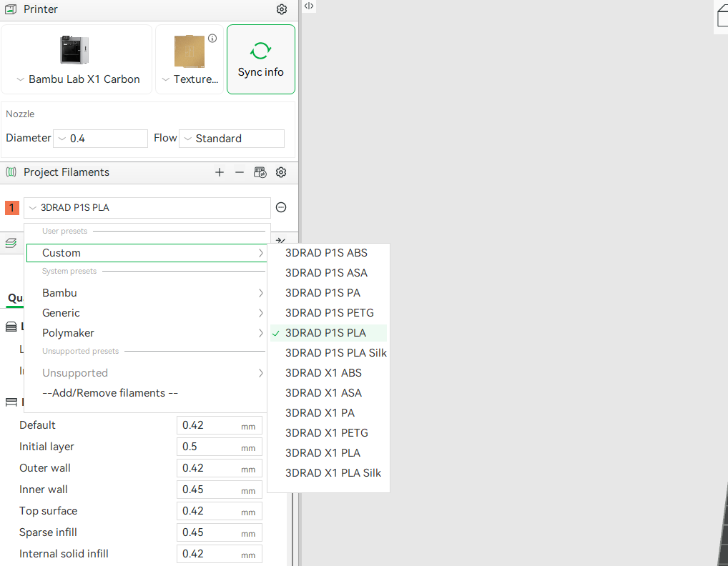Open Project Filaments settings gear
The height and width of the screenshot is (566, 728).
pos(281,172)
